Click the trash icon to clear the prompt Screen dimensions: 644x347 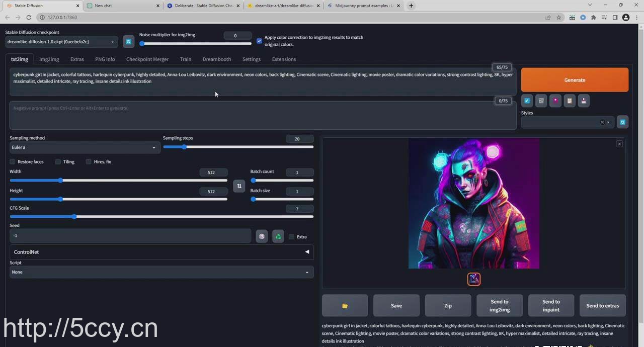541,101
